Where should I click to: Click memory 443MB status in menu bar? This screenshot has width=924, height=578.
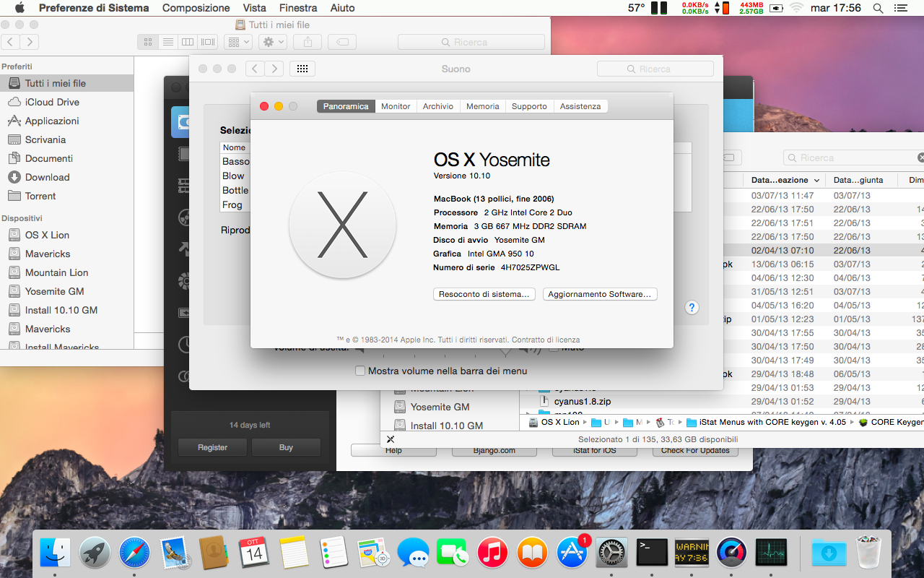point(751,8)
